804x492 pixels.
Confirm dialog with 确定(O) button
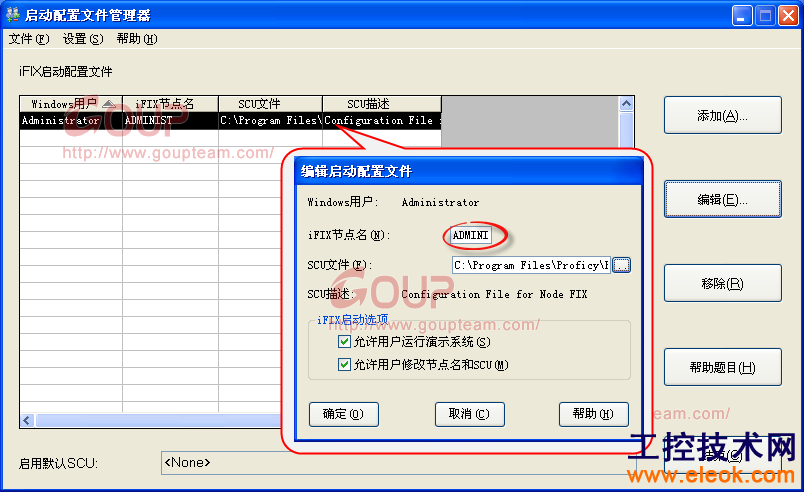click(x=344, y=414)
